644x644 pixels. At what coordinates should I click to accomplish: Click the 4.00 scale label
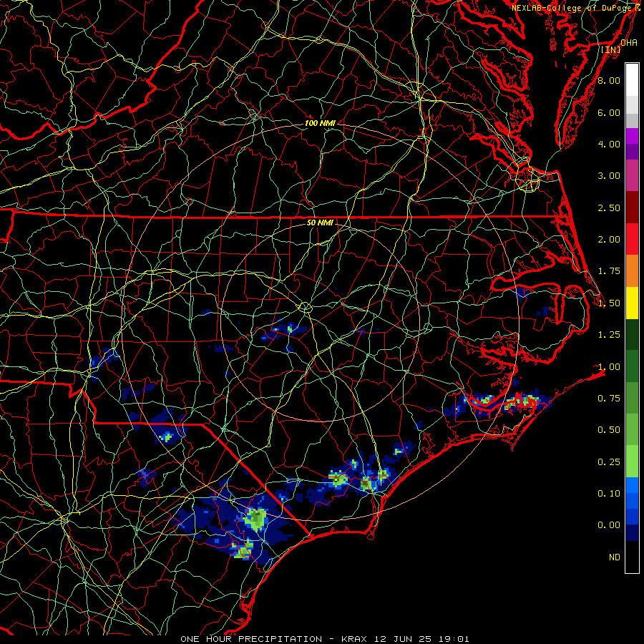609,144
